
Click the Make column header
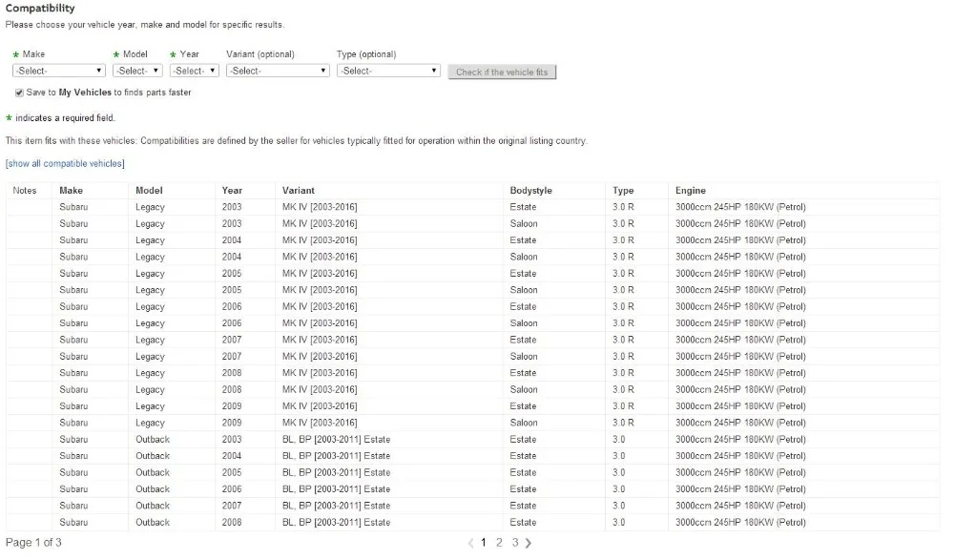coord(72,191)
